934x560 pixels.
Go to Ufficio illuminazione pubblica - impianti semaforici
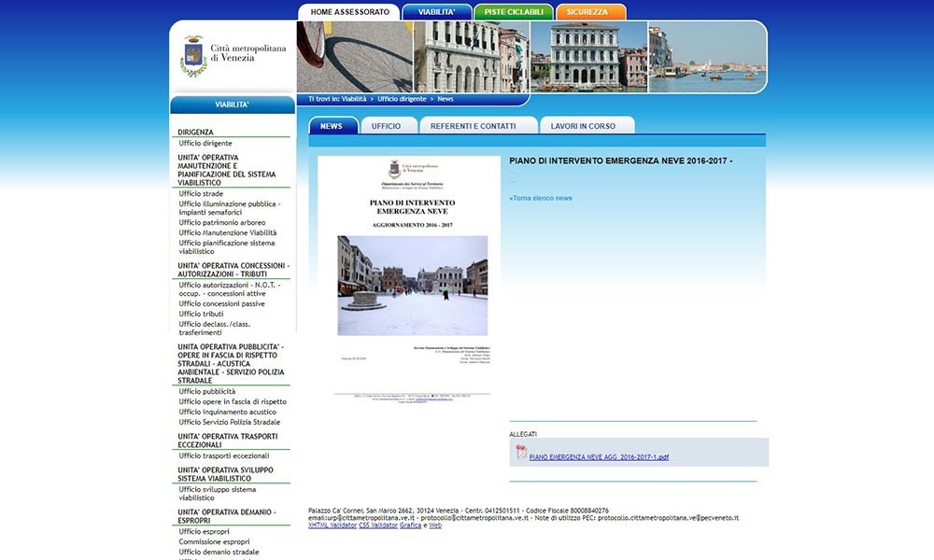point(230,208)
